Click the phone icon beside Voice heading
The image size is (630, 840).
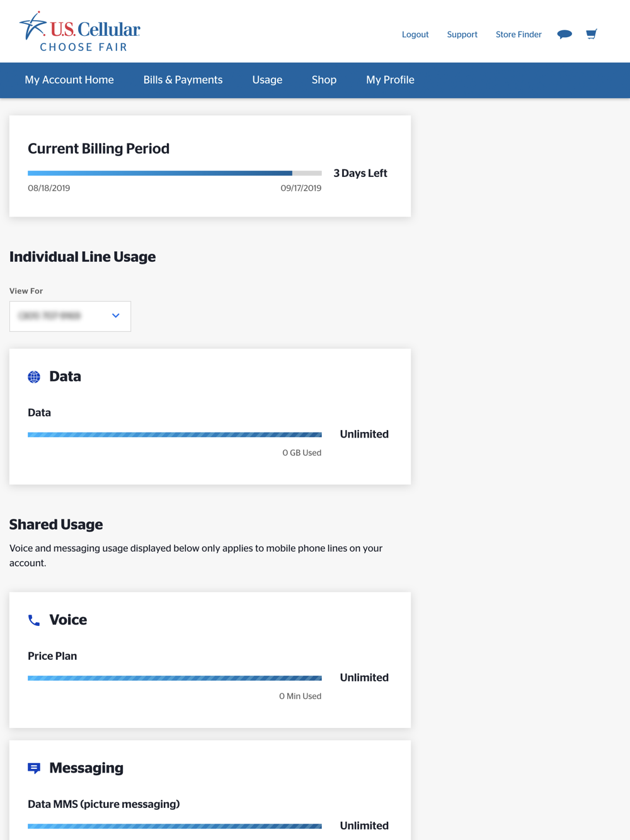[34, 620]
